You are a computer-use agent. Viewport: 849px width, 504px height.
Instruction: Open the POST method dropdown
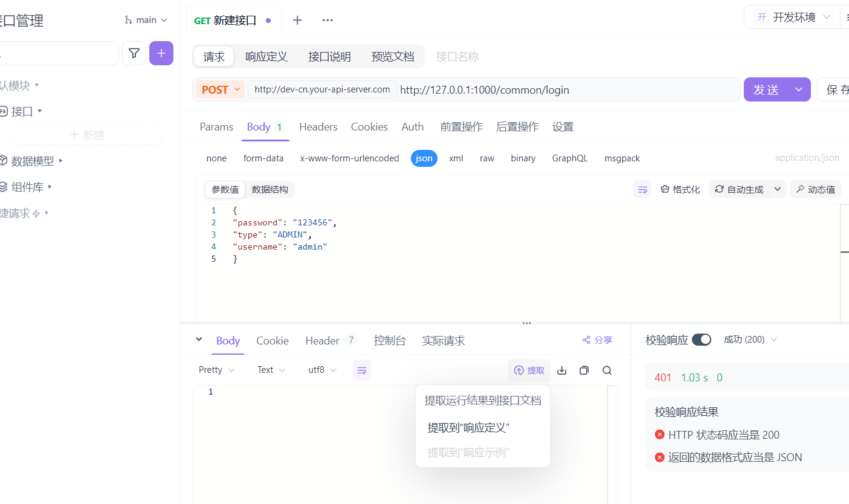tap(220, 89)
